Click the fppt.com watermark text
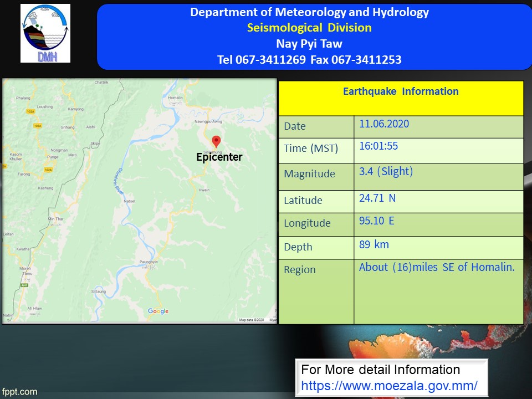532x399 pixels. tap(19, 392)
